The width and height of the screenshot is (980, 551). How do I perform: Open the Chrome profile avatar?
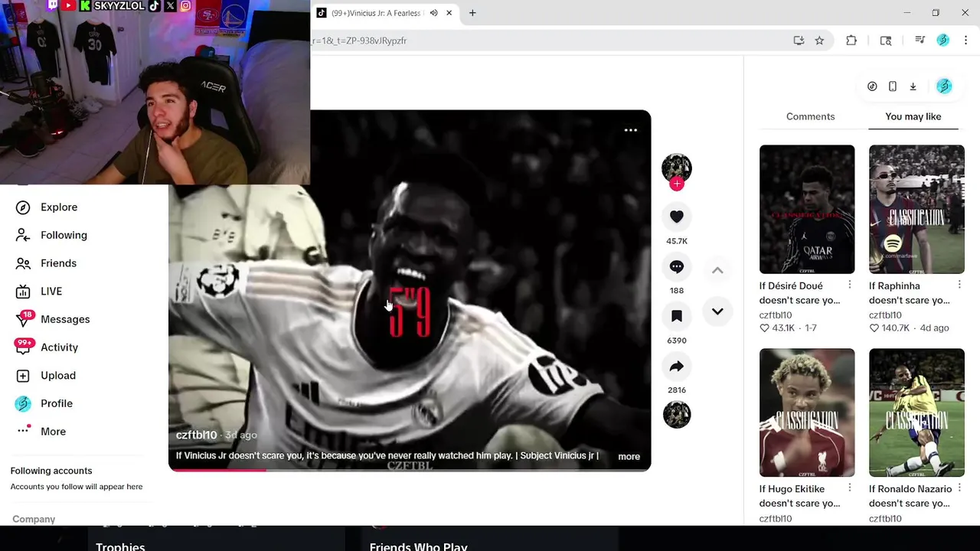click(943, 41)
